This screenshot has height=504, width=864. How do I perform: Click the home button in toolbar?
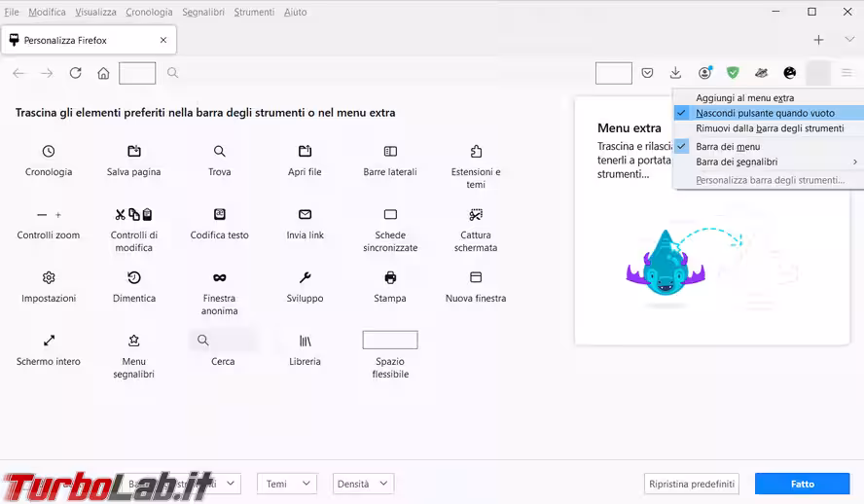[x=103, y=73]
